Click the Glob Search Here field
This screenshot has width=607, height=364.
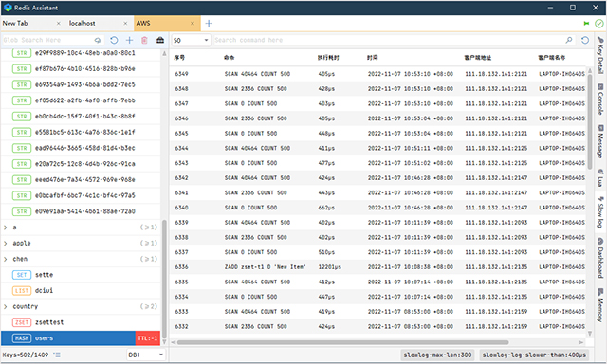[48, 40]
